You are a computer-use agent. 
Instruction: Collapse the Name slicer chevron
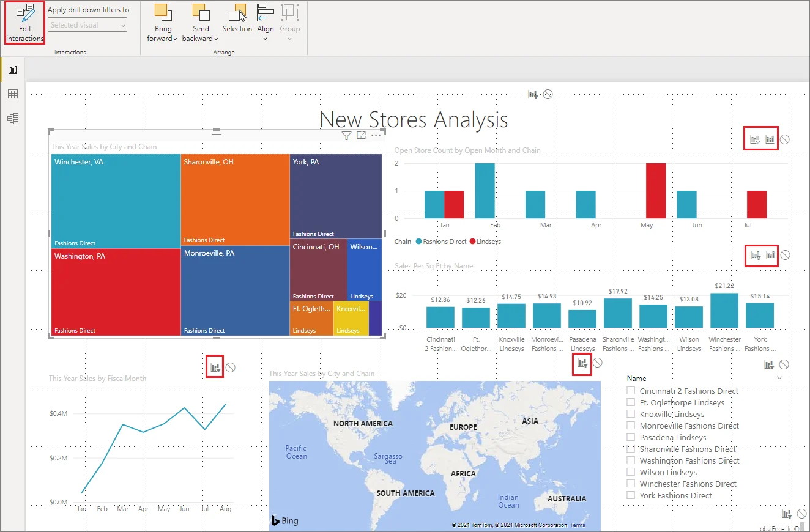coord(779,379)
